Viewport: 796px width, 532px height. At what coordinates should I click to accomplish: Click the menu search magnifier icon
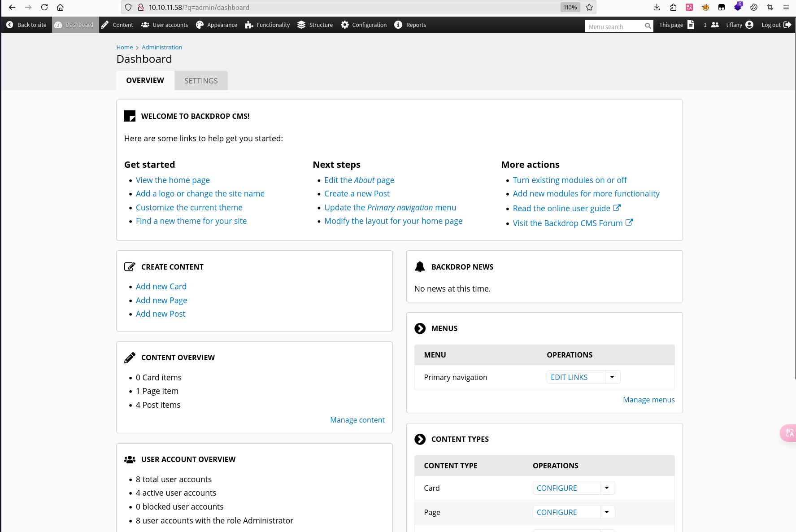(x=648, y=26)
